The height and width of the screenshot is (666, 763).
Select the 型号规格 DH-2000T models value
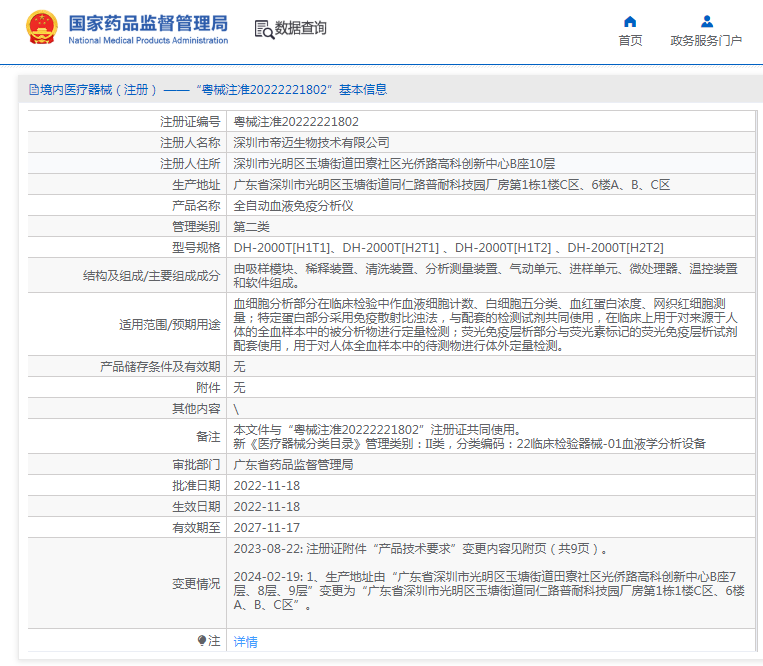(x=449, y=248)
